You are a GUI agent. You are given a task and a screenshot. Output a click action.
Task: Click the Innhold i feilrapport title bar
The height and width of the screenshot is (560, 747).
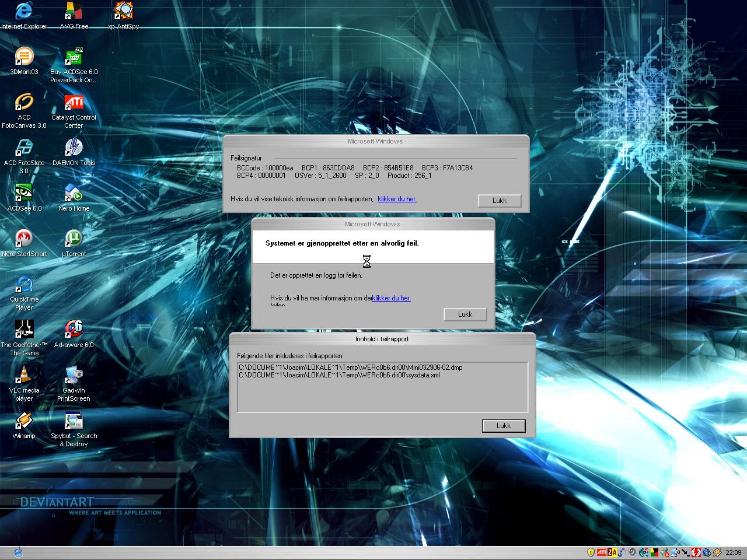click(382, 339)
